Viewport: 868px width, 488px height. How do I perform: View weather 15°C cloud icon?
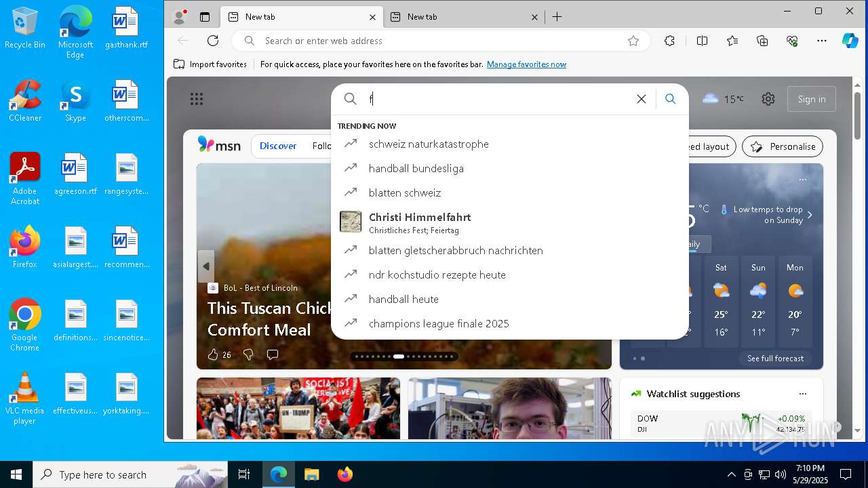pyautogui.click(x=723, y=99)
